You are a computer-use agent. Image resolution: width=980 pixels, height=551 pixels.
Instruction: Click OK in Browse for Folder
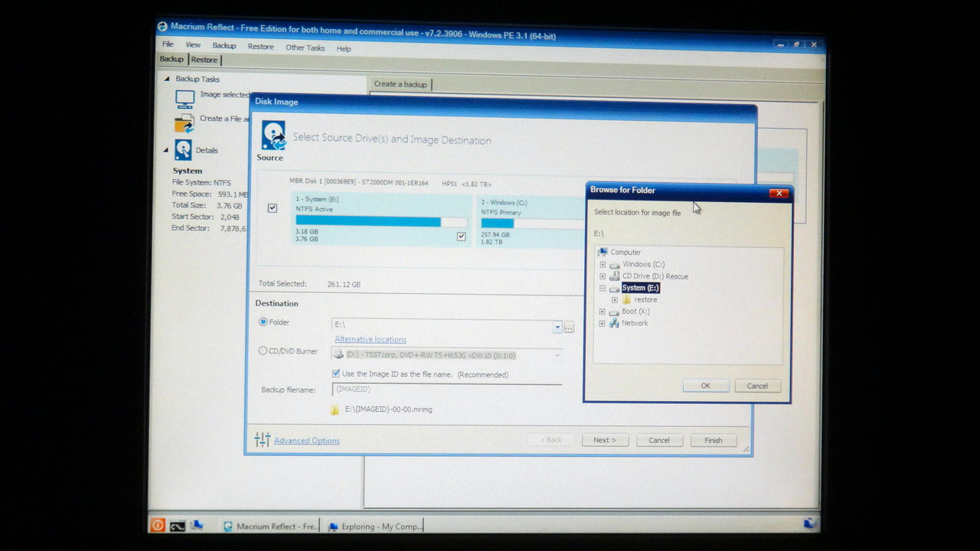pyautogui.click(x=705, y=386)
